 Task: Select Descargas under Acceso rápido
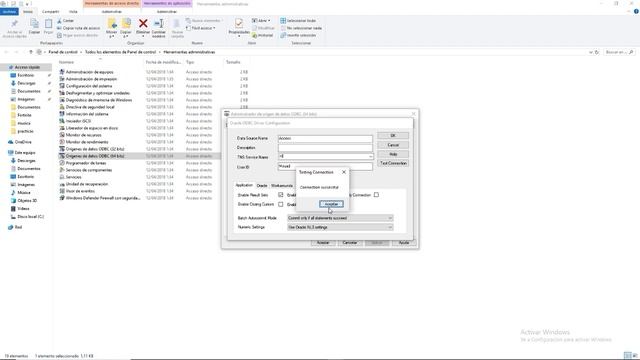26,83
